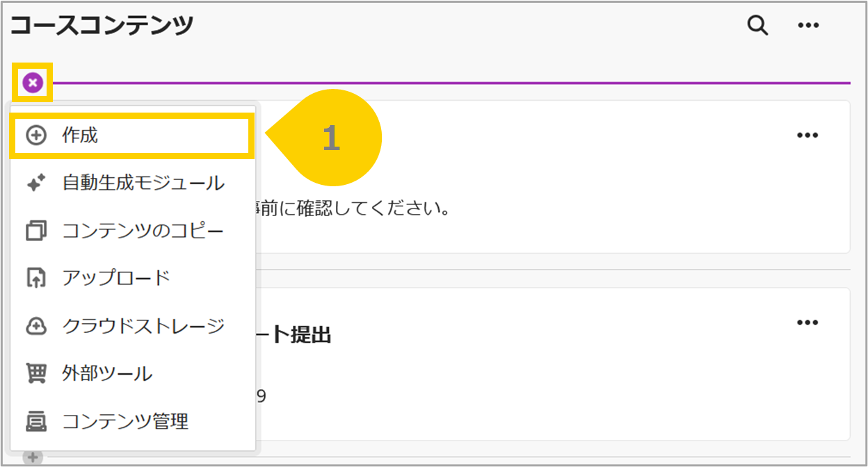Open コンテンツ管理 from the menu
The image size is (868, 467).
[x=133, y=421]
